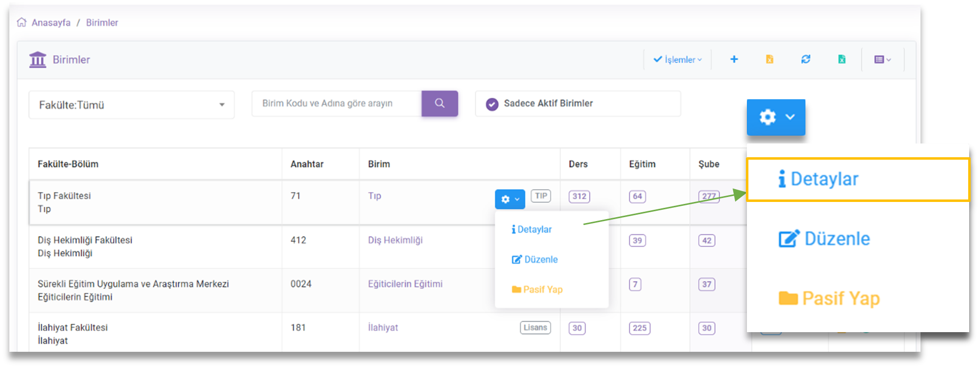Toggle Sadece Aktif Birimler checkbox
The height and width of the screenshot is (368, 980).
tap(492, 104)
